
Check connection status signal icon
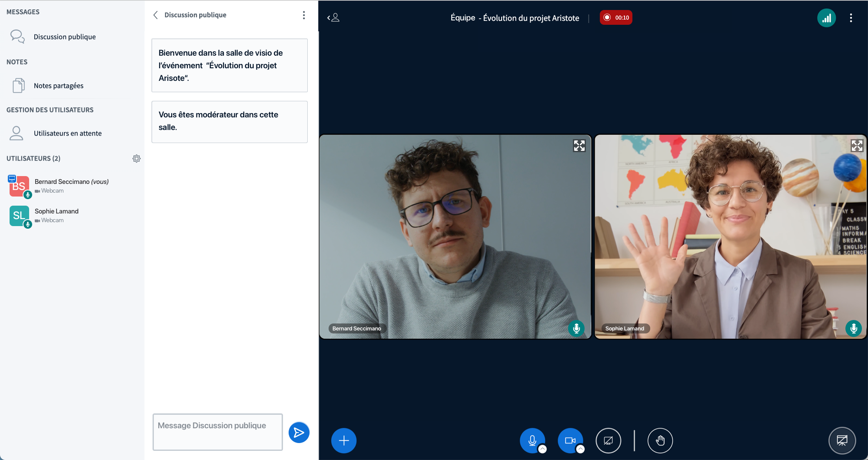826,18
